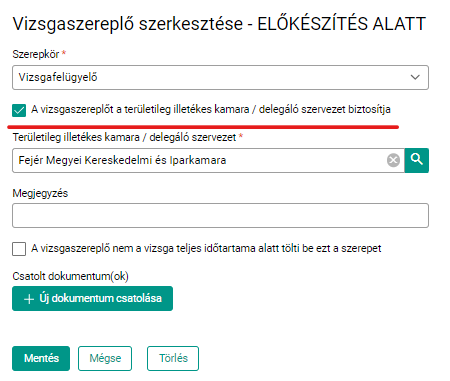
Task: Focus the empty Megjegyzés text field
Action: (x=220, y=216)
